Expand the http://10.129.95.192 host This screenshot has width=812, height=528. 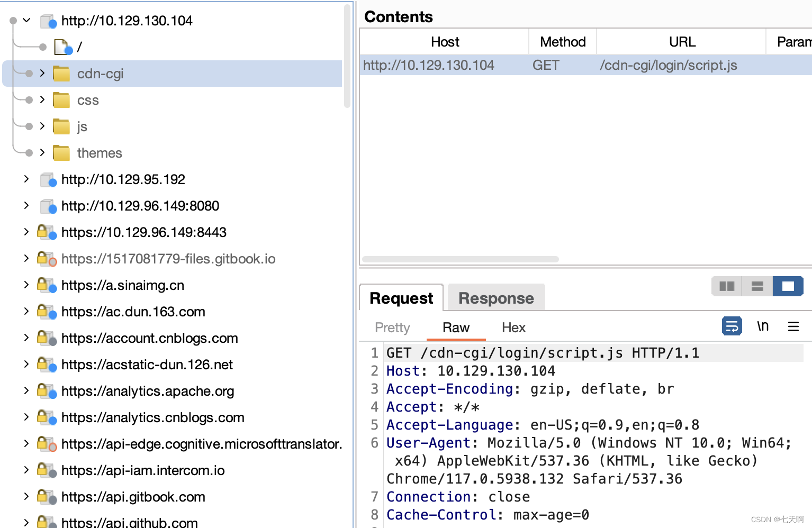click(26, 179)
